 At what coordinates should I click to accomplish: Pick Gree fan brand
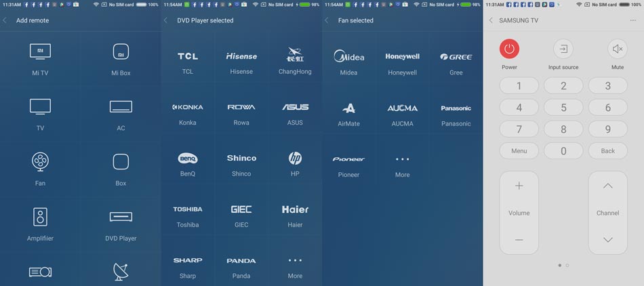pos(456,57)
